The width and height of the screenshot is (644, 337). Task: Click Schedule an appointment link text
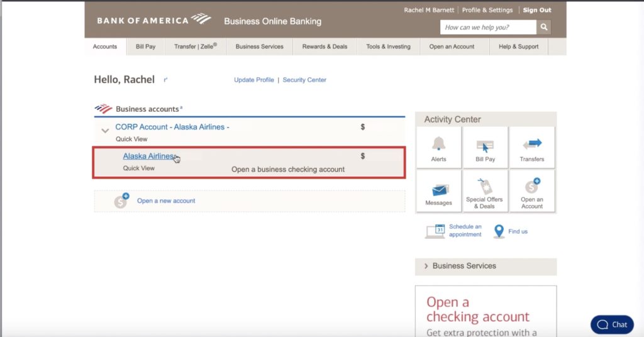pyautogui.click(x=465, y=231)
